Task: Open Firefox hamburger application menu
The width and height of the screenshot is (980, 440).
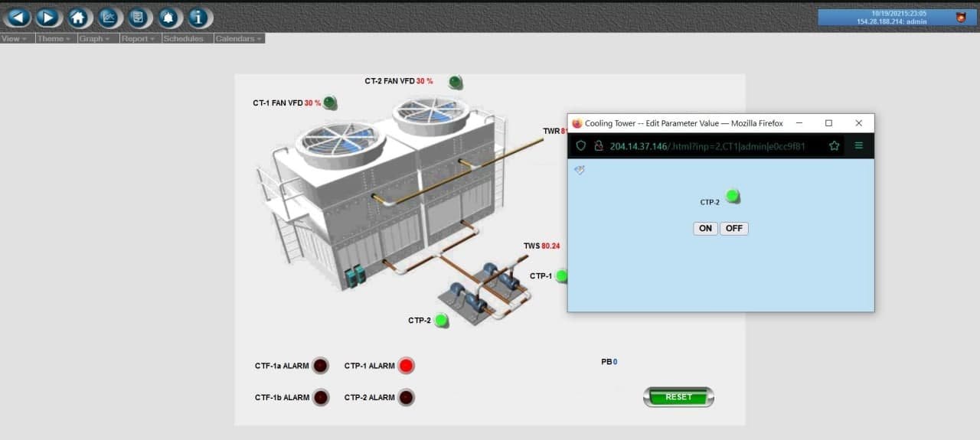Action: pos(858,145)
